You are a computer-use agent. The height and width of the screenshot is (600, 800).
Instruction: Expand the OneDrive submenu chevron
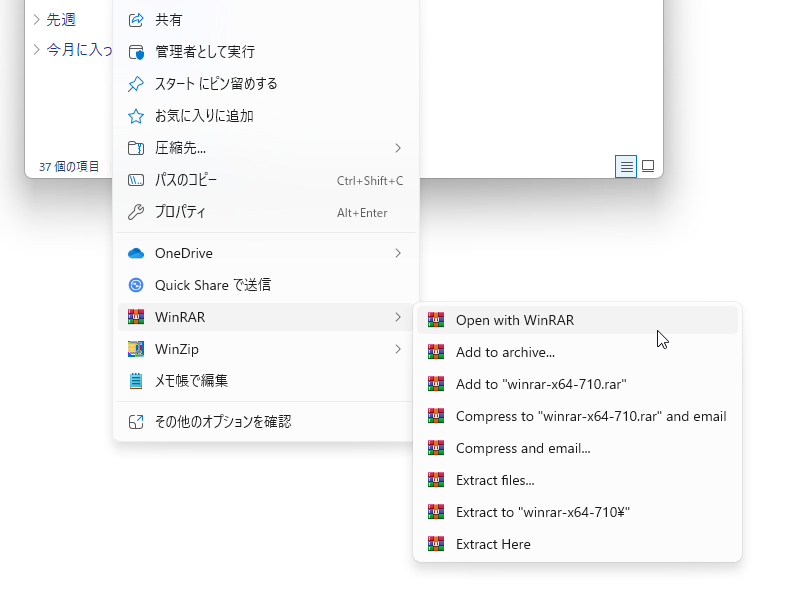pos(398,253)
